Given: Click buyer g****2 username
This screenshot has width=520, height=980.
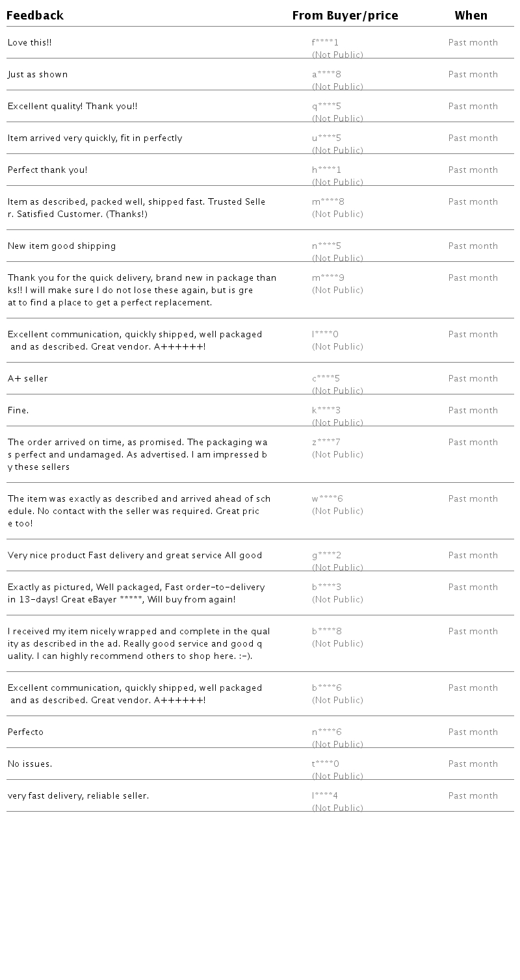Looking at the screenshot, I should pyautogui.click(x=326, y=556).
